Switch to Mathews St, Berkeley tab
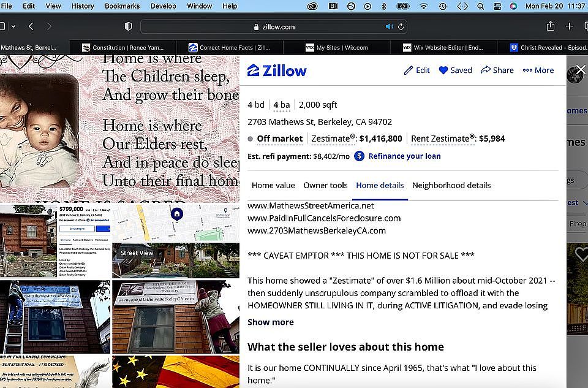The image size is (588, 388). tap(34, 48)
